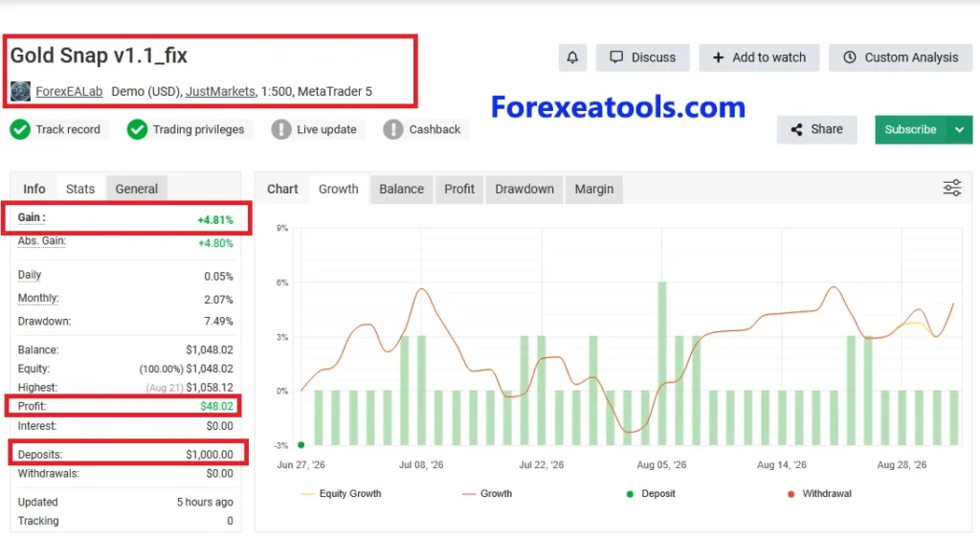Click the clock icon in Custom Analysis
Image resolution: width=980 pixels, height=539 pixels.
(850, 56)
